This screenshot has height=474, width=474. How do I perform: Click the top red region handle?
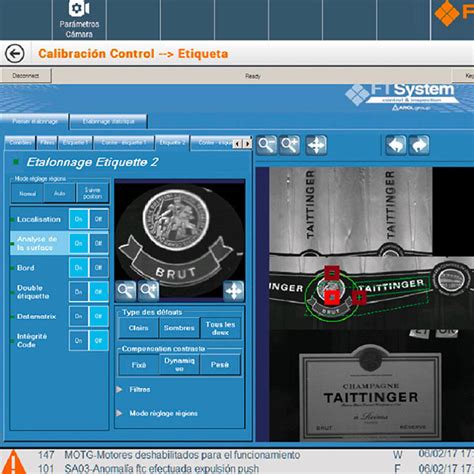tap(332, 273)
